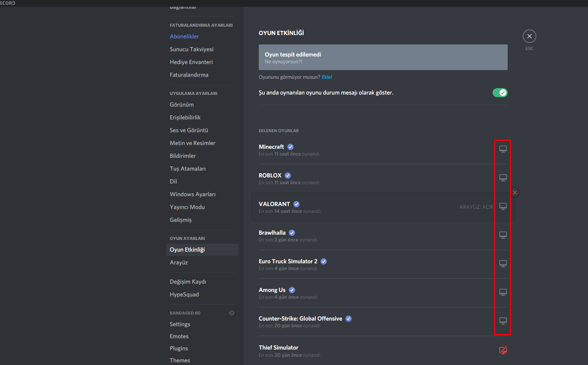The height and width of the screenshot is (365, 588).
Task: Click the verified badge next to ROBLOX
Action: pyautogui.click(x=288, y=176)
